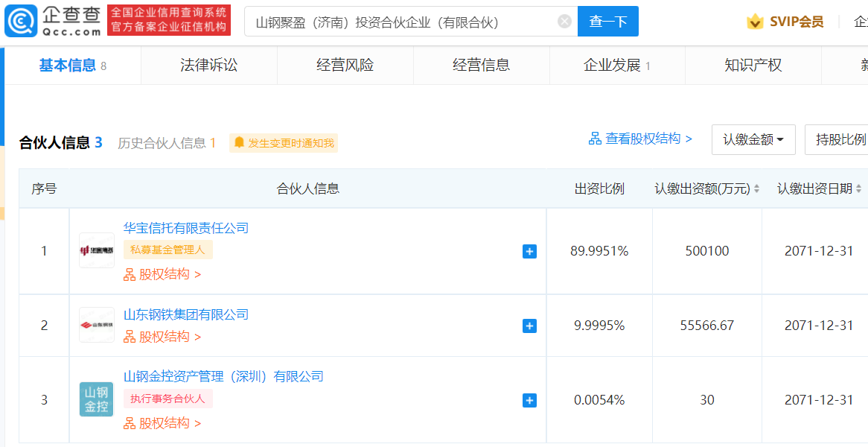Open 山东钢铁集团 company logo
868x447 pixels.
click(97, 325)
